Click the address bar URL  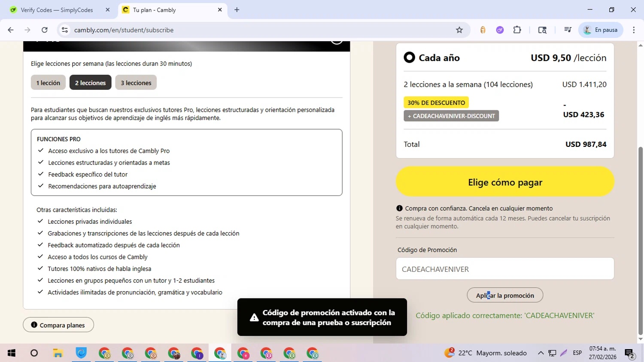pyautogui.click(x=124, y=30)
